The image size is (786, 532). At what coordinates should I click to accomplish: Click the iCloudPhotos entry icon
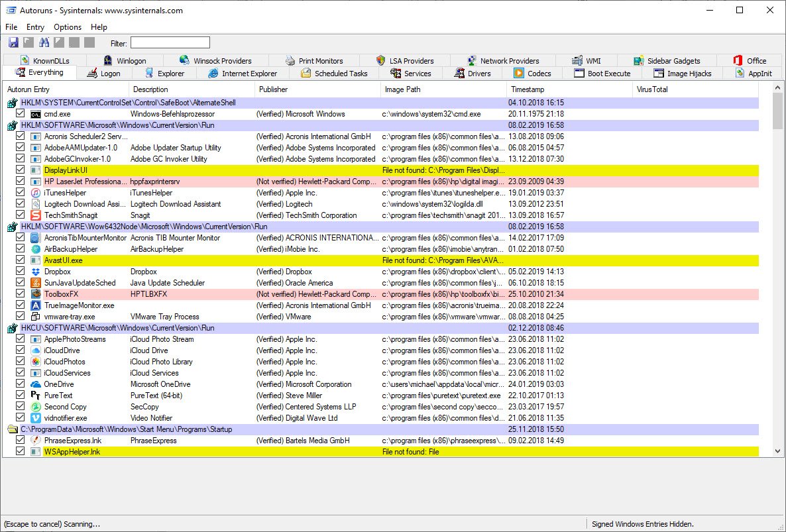pos(36,362)
